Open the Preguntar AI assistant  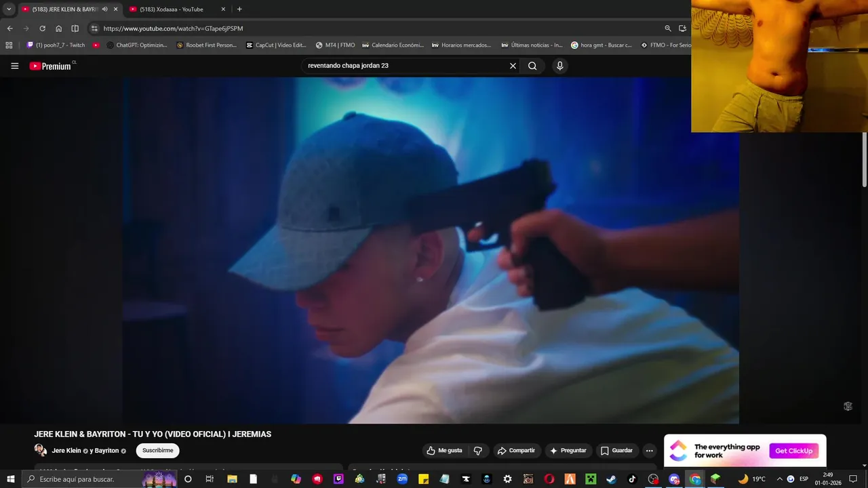coord(568,451)
